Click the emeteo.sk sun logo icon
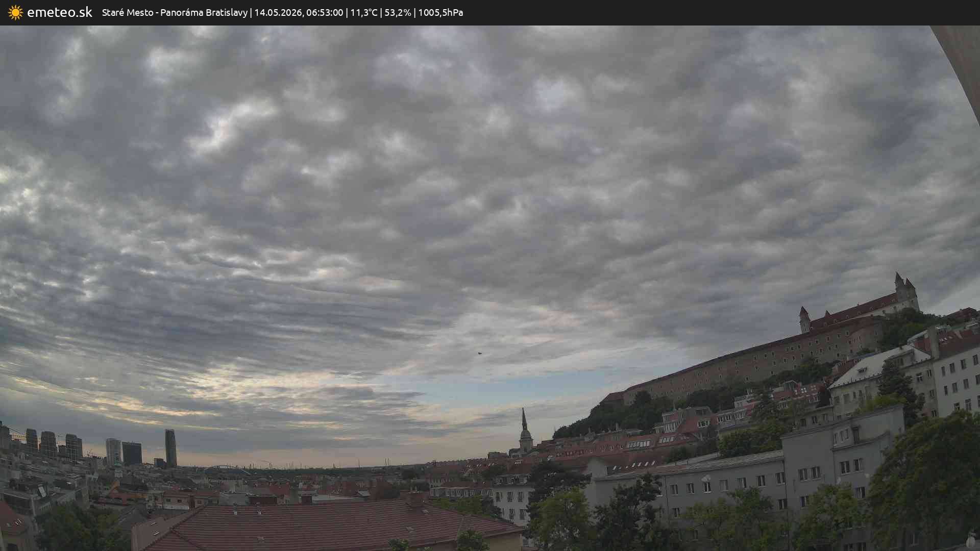The width and height of the screenshot is (980, 551). click(15, 13)
